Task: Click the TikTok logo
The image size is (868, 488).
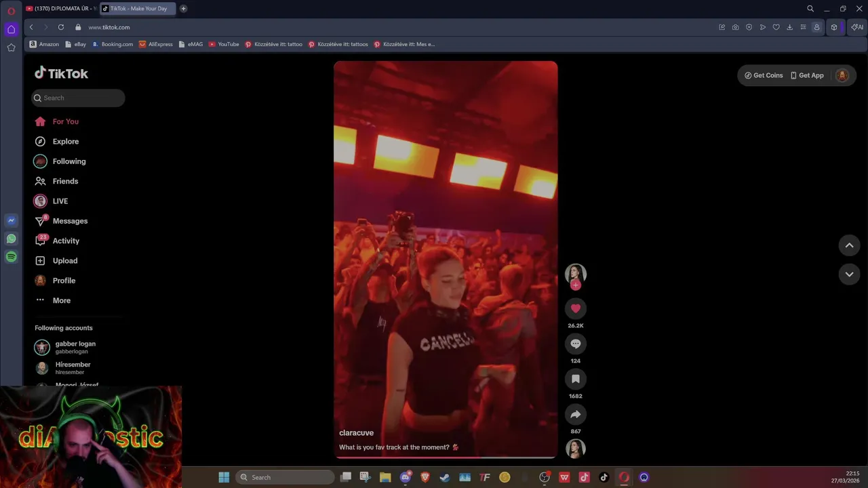Action: 61,73
